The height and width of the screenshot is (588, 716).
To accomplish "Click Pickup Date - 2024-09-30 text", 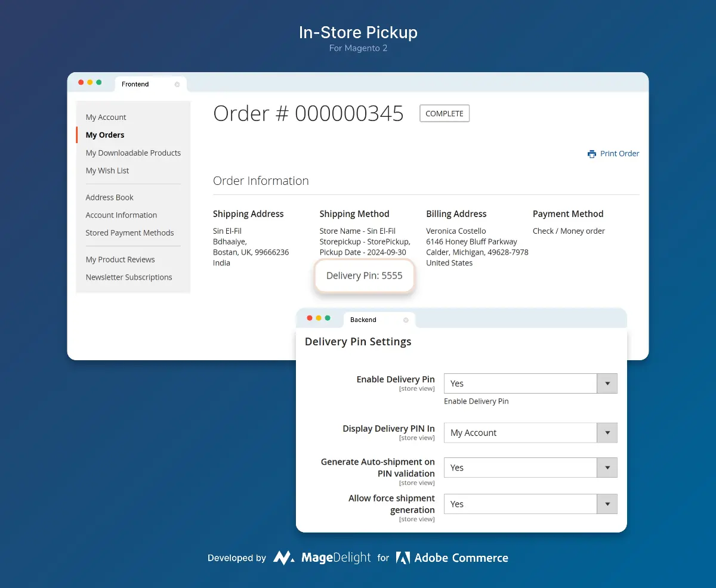I will [363, 252].
